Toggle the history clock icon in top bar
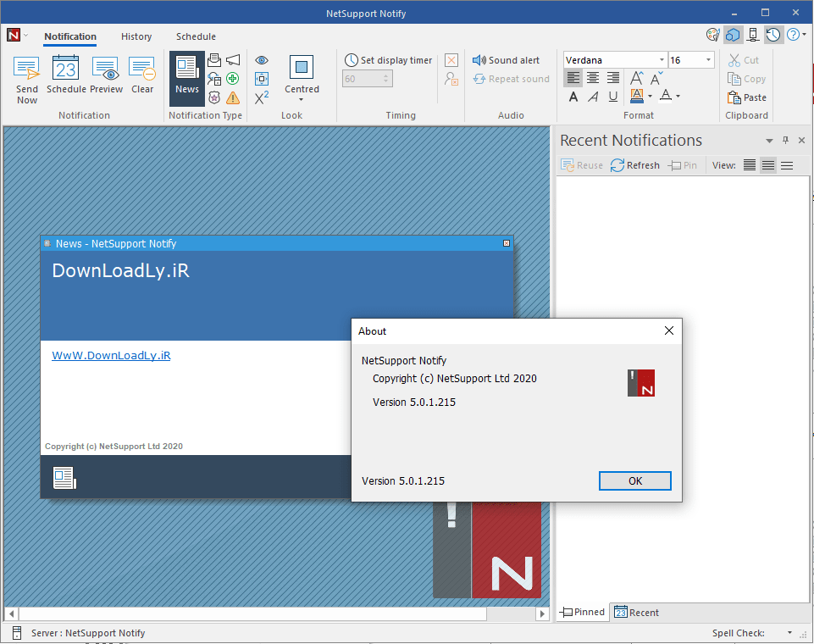This screenshot has width=814, height=644. coord(773,35)
